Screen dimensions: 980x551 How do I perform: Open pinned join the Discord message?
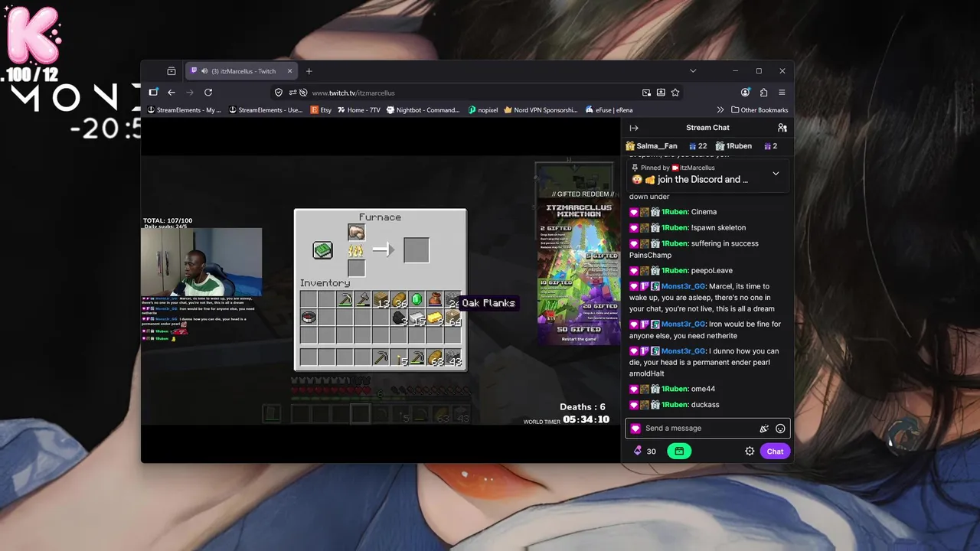point(689,180)
